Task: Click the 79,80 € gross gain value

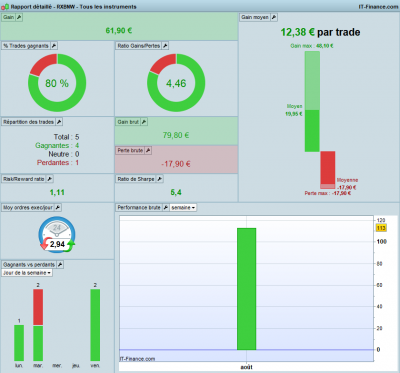Action: click(176, 135)
